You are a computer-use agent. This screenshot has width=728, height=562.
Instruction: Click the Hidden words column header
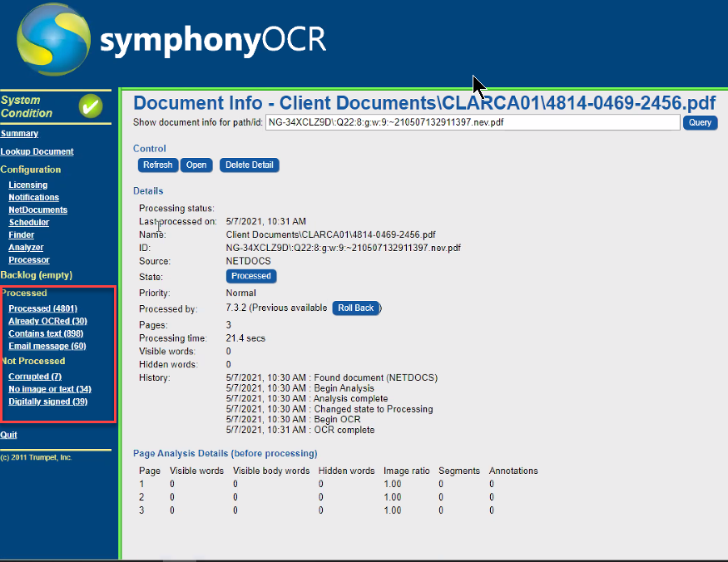tap(346, 471)
